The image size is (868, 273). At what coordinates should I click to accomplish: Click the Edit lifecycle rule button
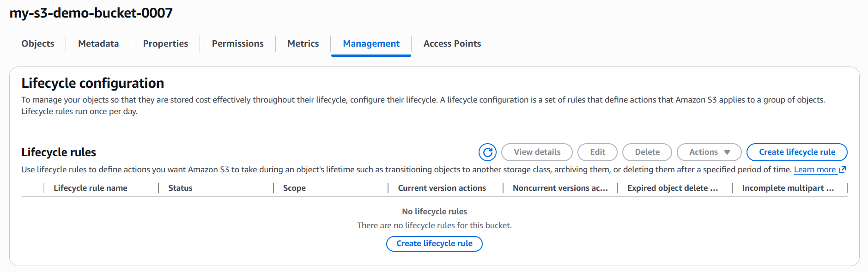tap(597, 152)
